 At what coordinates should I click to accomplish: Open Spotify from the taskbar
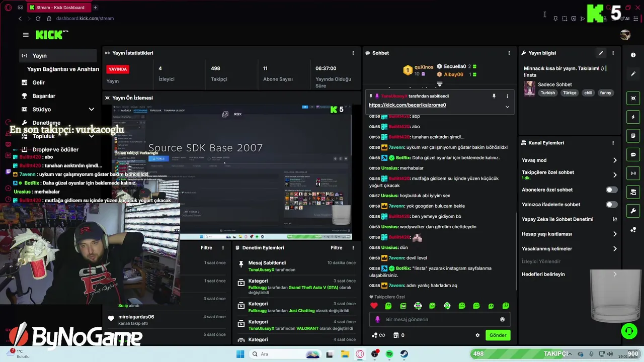coord(389,354)
